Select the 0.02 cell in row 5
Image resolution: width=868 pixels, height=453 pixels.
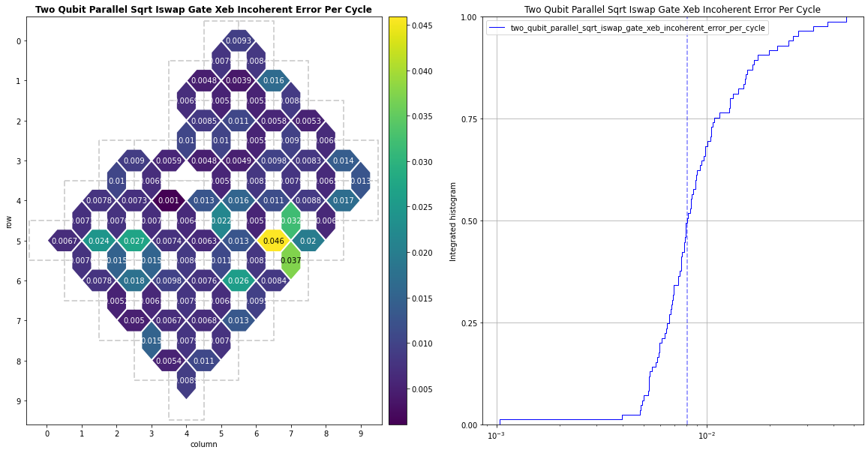pyautogui.click(x=308, y=241)
